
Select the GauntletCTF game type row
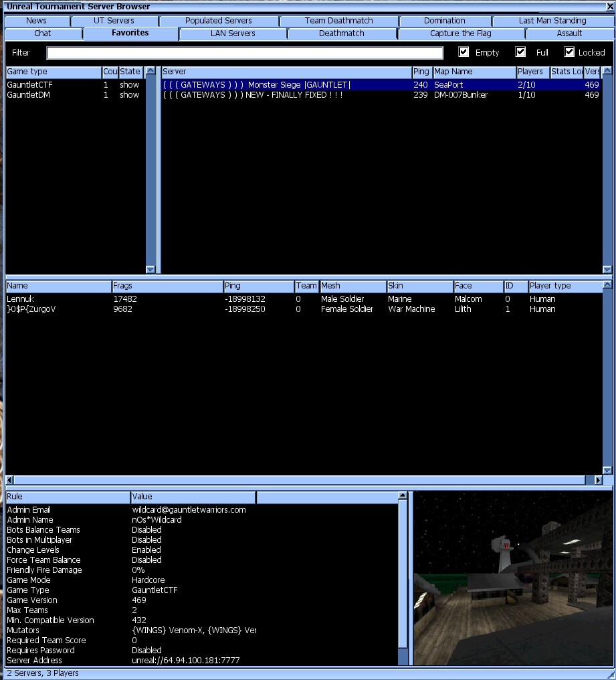pos(76,84)
